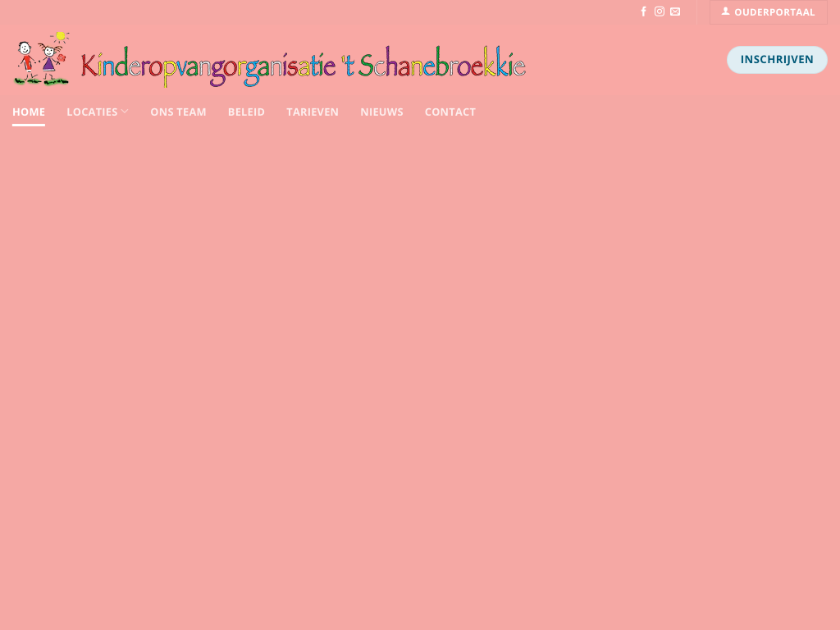Screen dimensions: 840x630
Task: Open the Ouderportaal link
Action: point(768,12)
